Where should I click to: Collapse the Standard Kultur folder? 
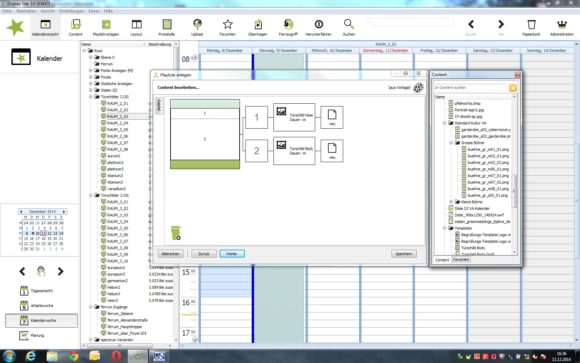(445, 123)
